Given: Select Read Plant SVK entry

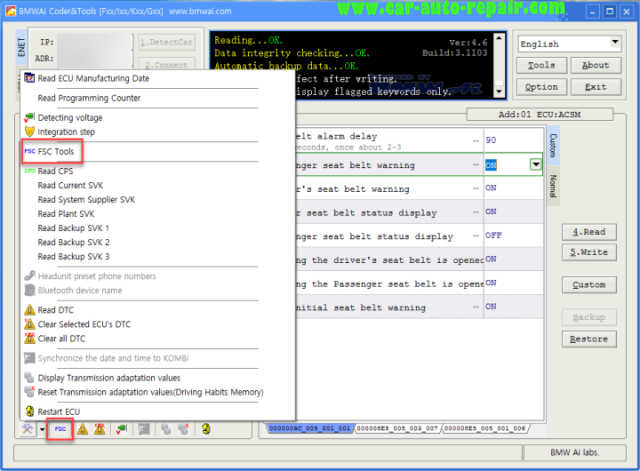Looking at the screenshot, I should 66,214.
